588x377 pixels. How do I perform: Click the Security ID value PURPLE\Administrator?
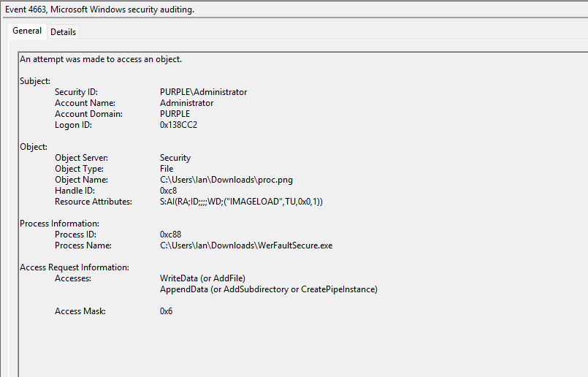coord(203,92)
